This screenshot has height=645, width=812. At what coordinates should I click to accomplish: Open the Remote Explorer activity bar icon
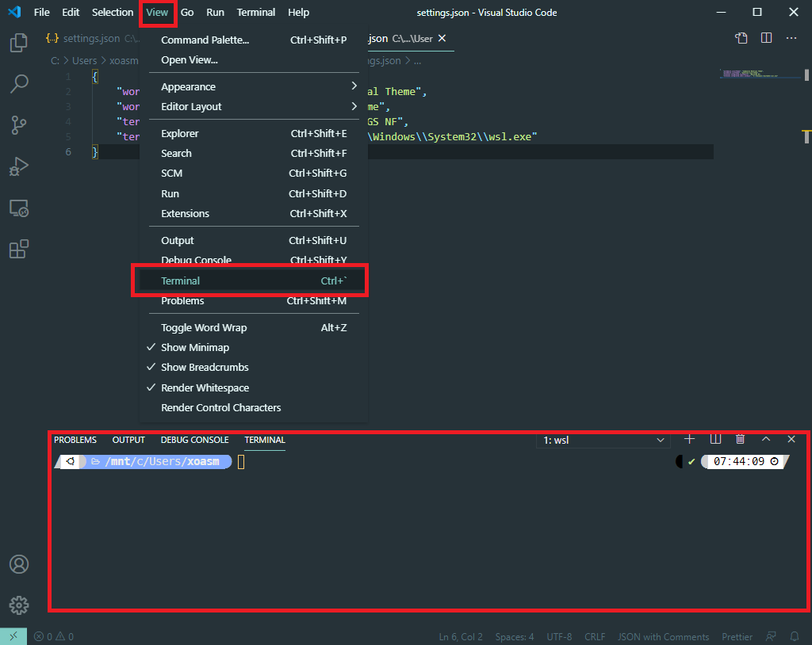click(x=19, y=208)
